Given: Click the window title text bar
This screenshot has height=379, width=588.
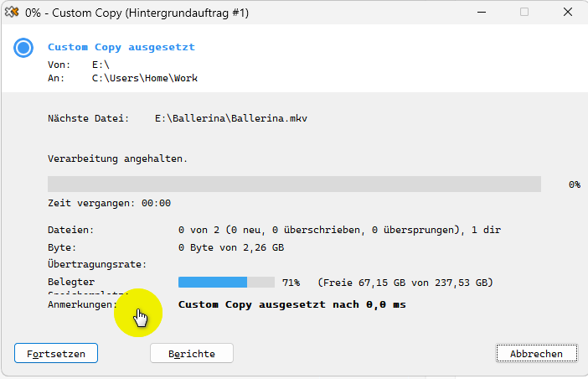Looking at the screenshot, I should [139, 13].
